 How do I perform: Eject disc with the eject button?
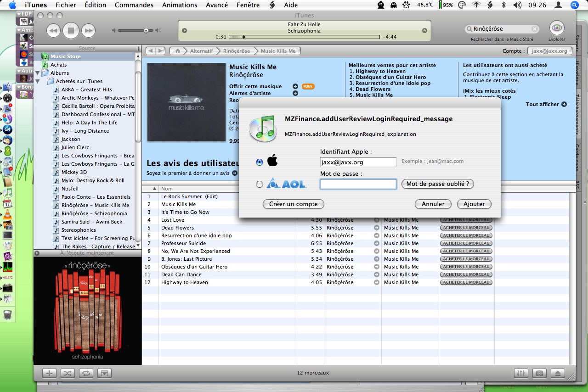point(558,373)
